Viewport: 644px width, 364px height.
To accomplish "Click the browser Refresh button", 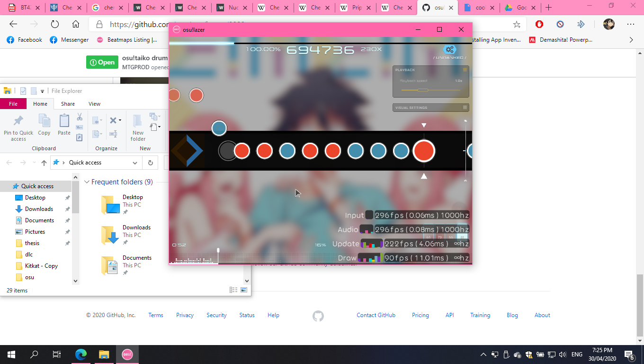I will (54, 24).
